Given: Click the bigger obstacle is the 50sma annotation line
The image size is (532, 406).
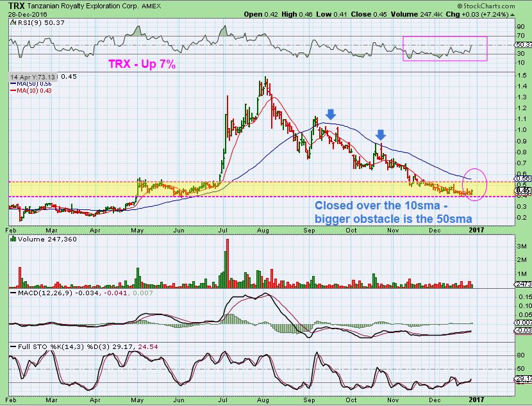Looking at the screenshot, I should [394, 219].
